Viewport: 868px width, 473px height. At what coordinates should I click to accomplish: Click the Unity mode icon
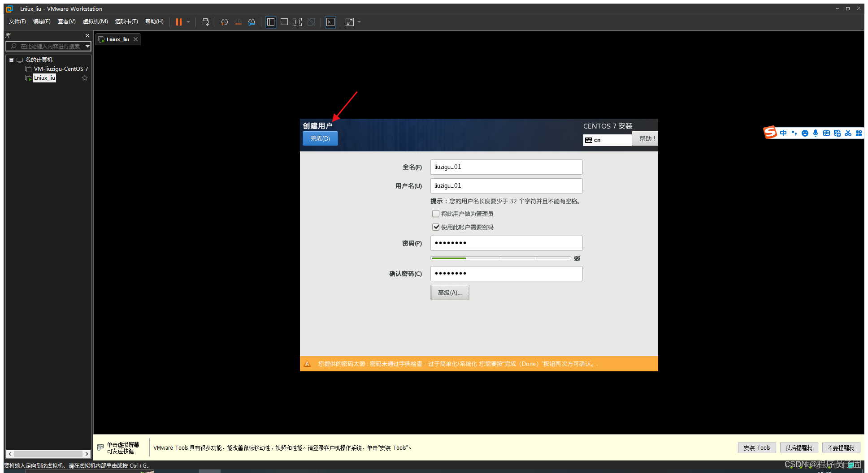pos(311,22)
